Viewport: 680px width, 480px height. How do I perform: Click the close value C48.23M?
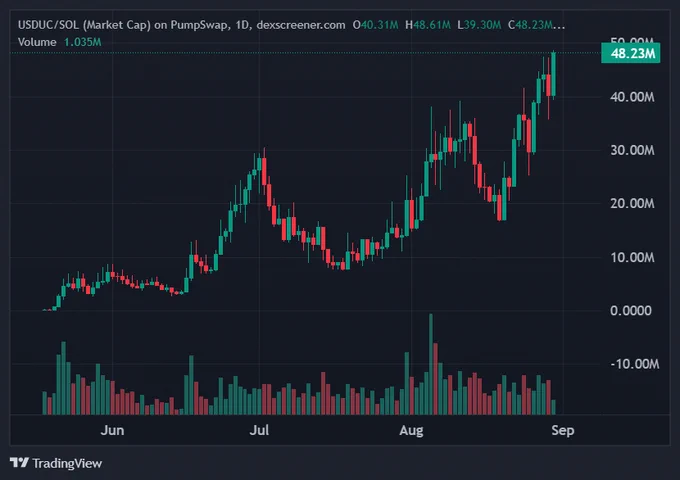coord(531,25)
